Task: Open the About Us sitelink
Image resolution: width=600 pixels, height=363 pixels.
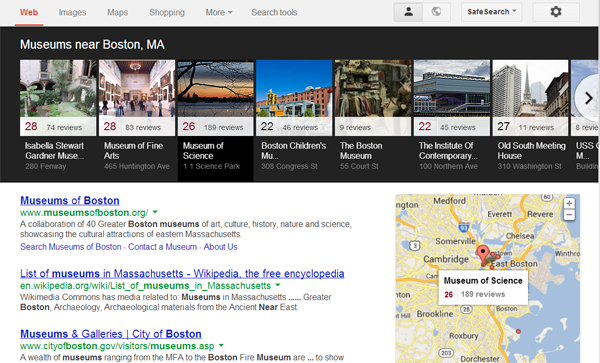Action: point(220,247)
